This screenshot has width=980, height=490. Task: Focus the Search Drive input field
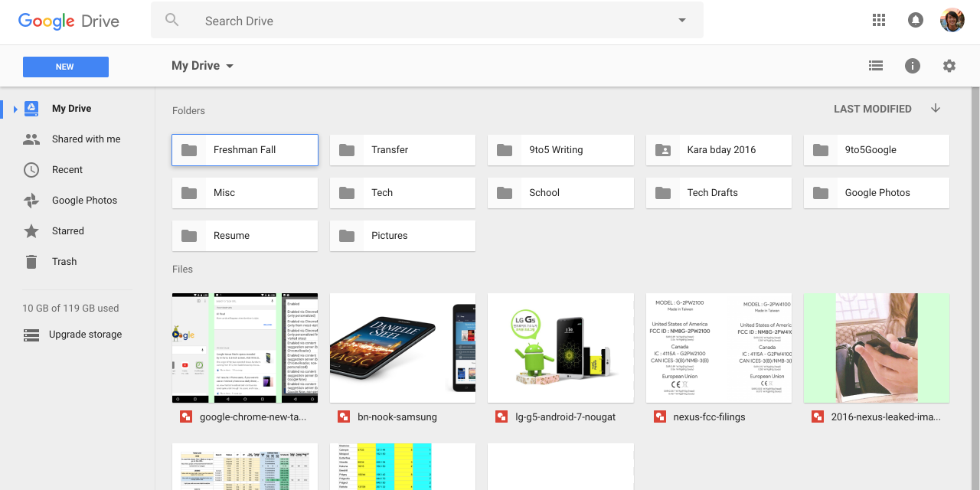429,21
